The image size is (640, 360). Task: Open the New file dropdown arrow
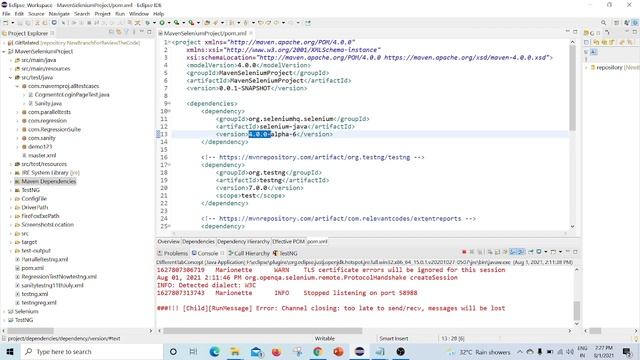tap(12, 23)
